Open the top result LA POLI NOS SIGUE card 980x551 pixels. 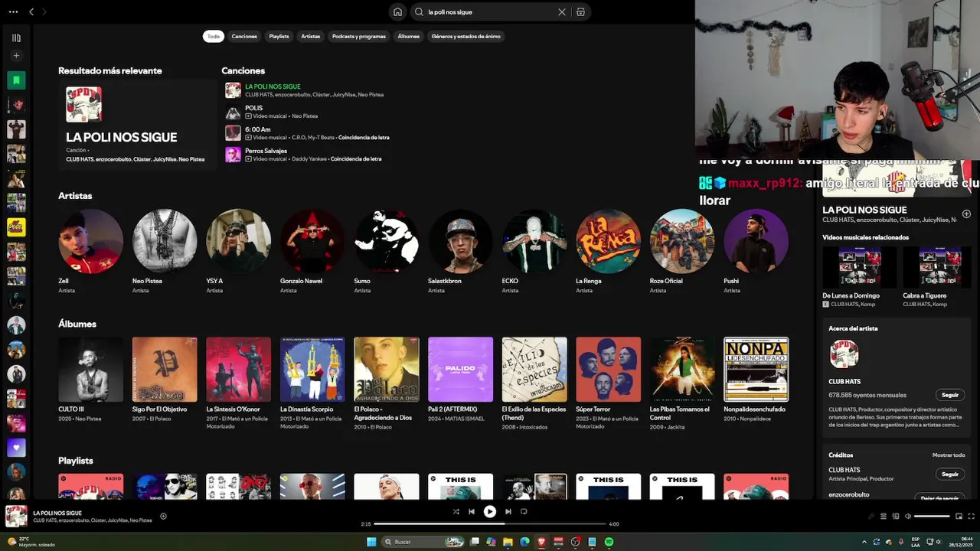pyautogui.click(x=137, y=124)
